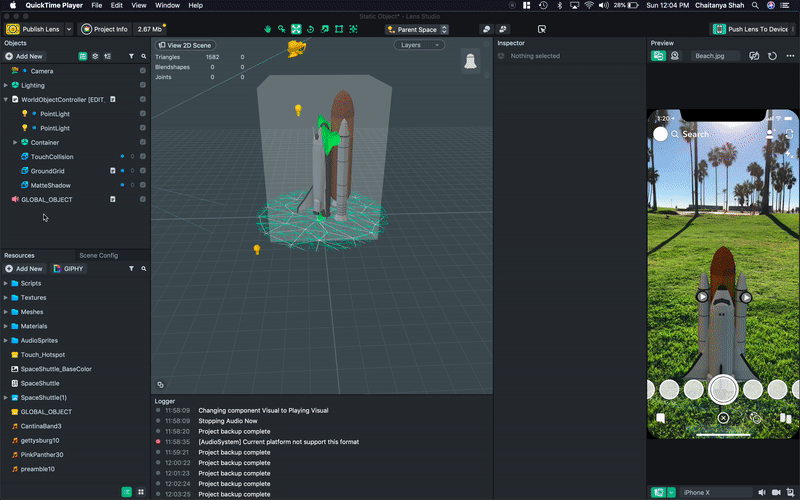Click scene bottom-left multi-view icon
This screenshot has height=500, width=800.
coord(160,385)
